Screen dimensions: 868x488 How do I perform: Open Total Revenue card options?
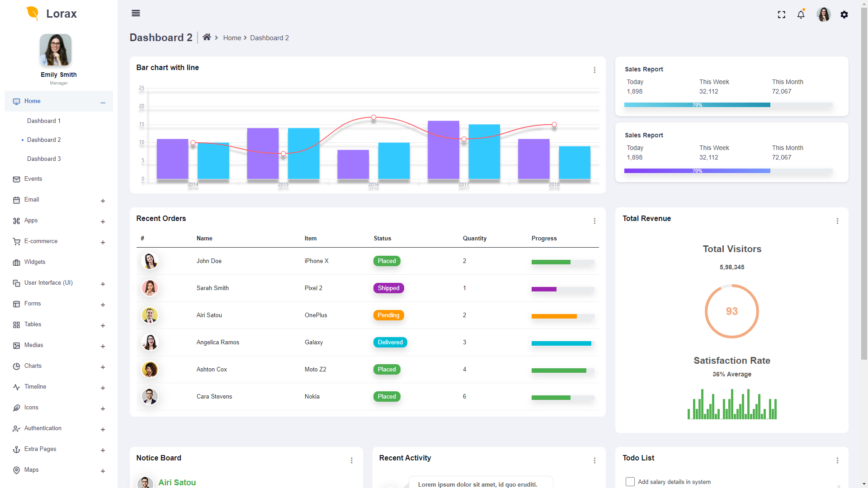[837, 221]
